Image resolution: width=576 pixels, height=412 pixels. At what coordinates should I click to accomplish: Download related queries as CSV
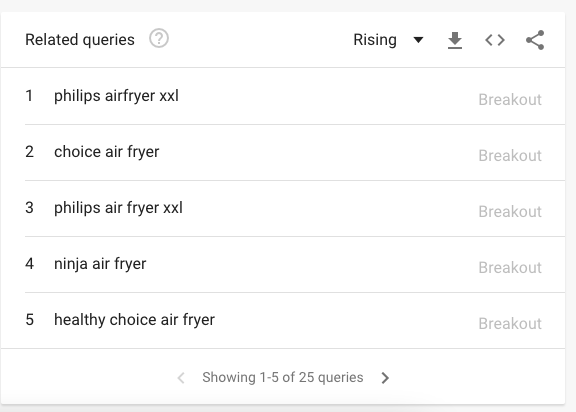click(455, 40)
